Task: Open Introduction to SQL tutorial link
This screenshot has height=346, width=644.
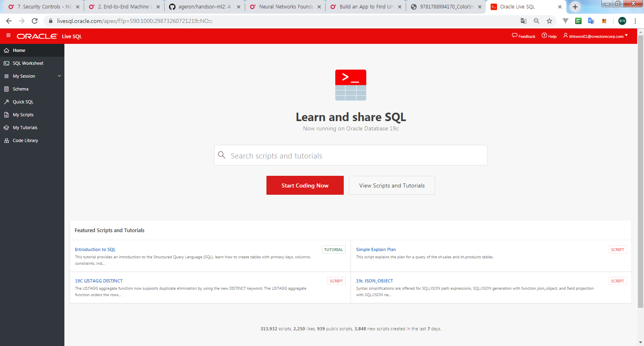Action: coord(95,249)
